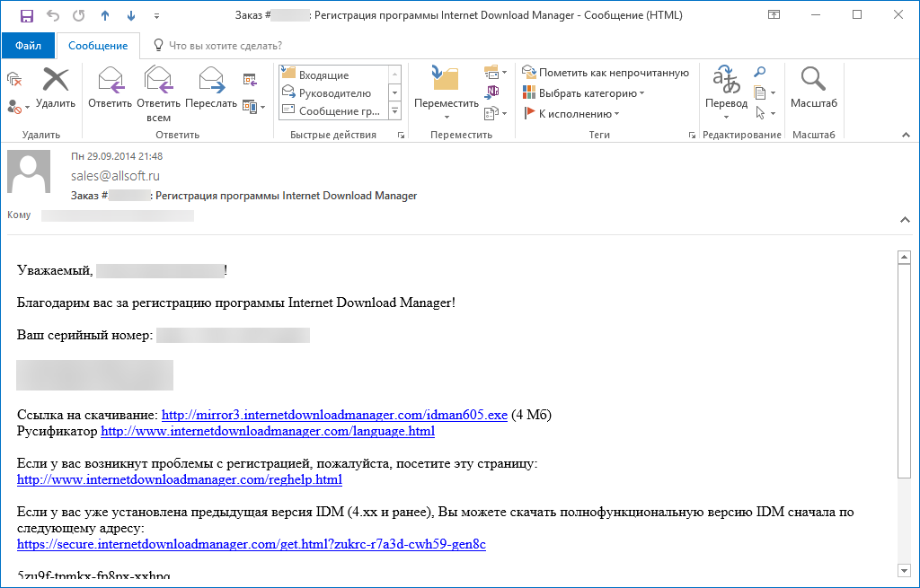
Task: Expand the Выбрать категорию dropdown
Action: click(584, 93)
